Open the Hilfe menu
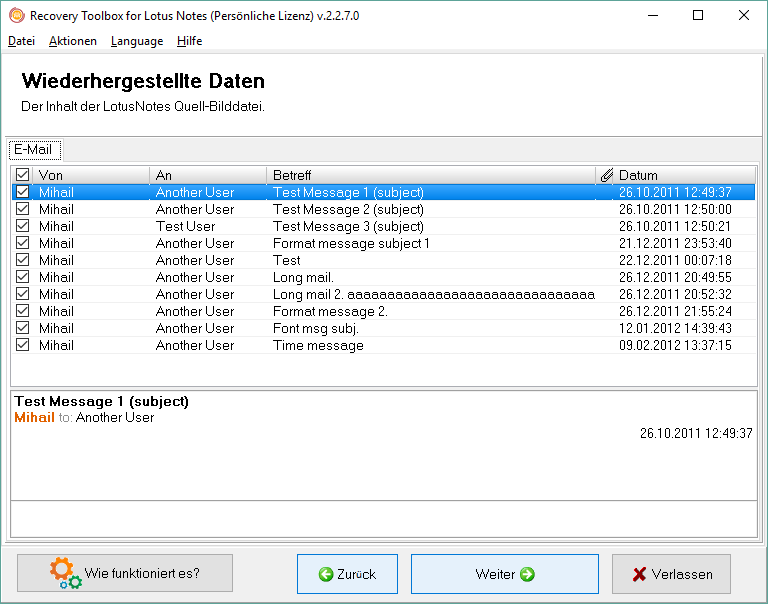 coord(190,41)
